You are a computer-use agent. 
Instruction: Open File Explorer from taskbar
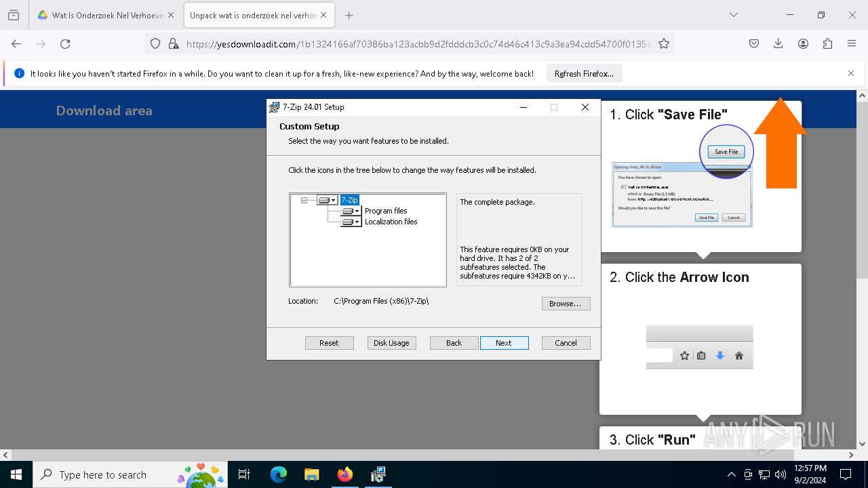point(311,474)
